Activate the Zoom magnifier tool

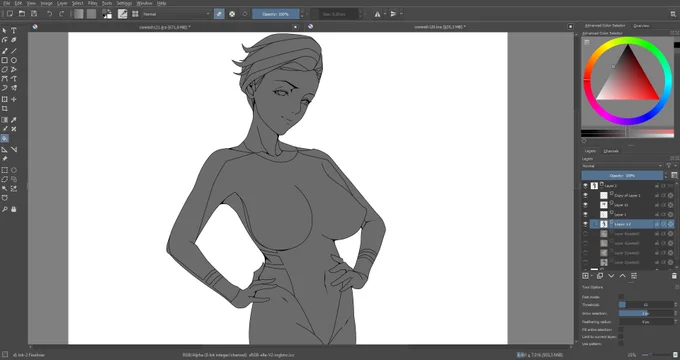(5, 209)
